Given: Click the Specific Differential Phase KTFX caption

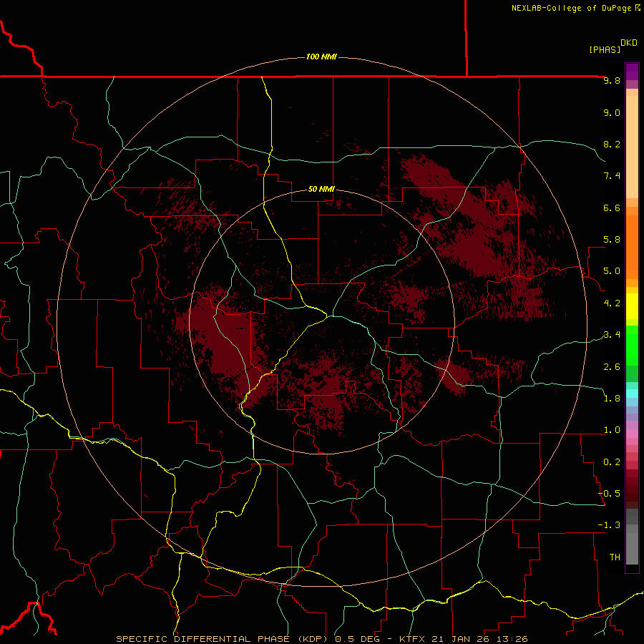Looking at the screenshot, I should click(321, 639).
